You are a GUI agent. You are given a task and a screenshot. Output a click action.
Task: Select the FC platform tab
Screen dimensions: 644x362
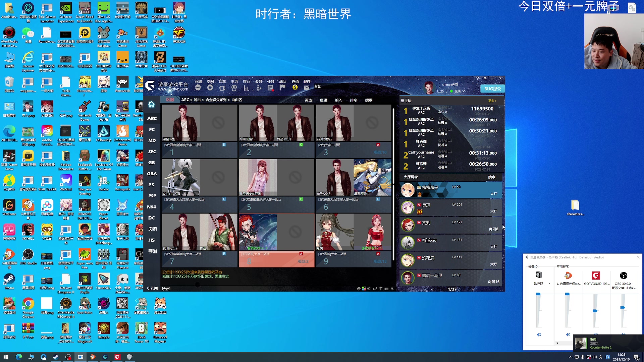pyautogui.click(x=152, y=129)
